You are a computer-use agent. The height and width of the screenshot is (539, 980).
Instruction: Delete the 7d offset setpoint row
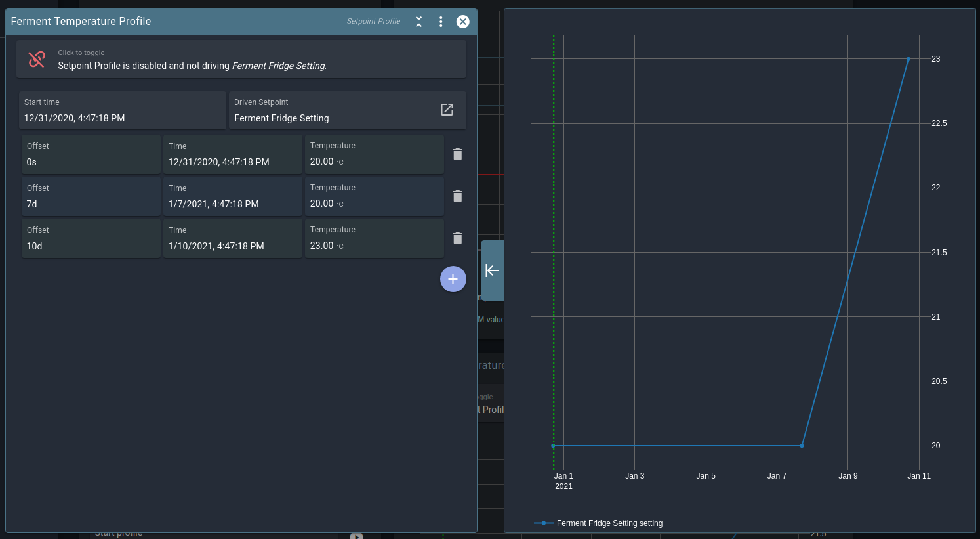coord(458,196)
